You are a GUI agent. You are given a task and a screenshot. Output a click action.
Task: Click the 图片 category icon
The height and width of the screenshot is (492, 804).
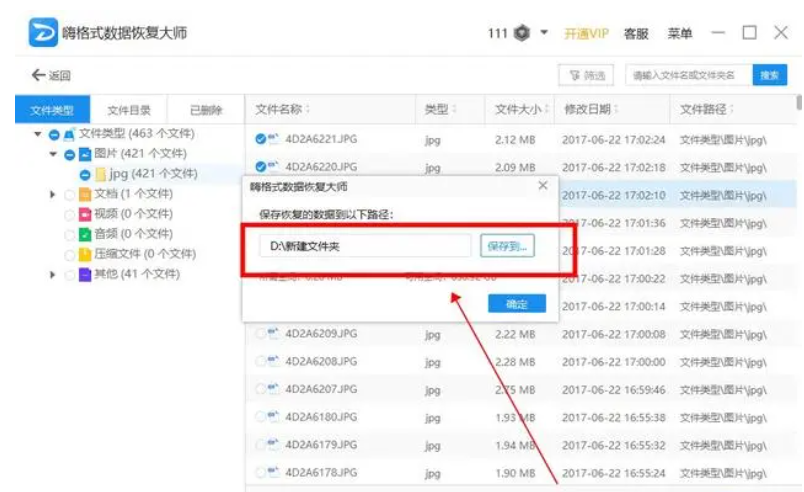click(85, 154)
